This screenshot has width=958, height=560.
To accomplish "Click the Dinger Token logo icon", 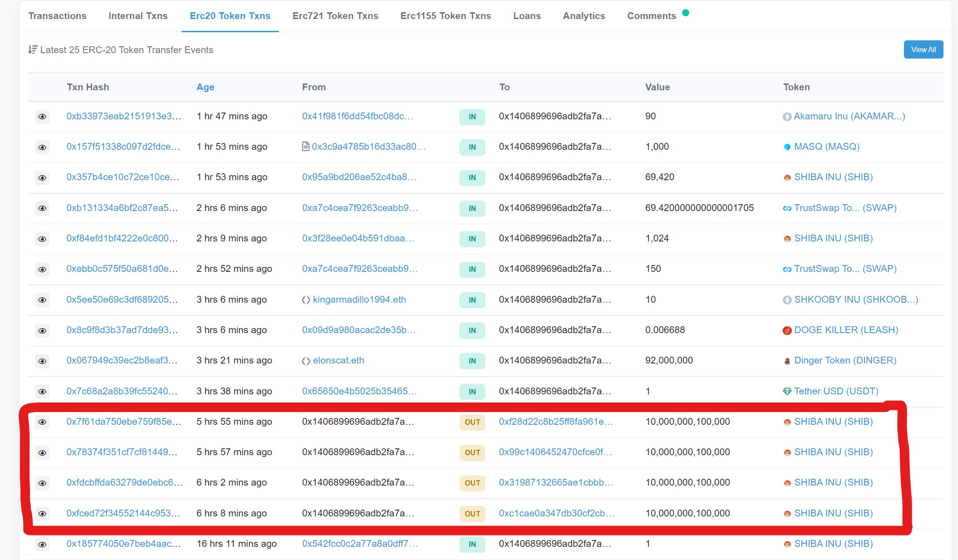I will (x=787, y=361).
